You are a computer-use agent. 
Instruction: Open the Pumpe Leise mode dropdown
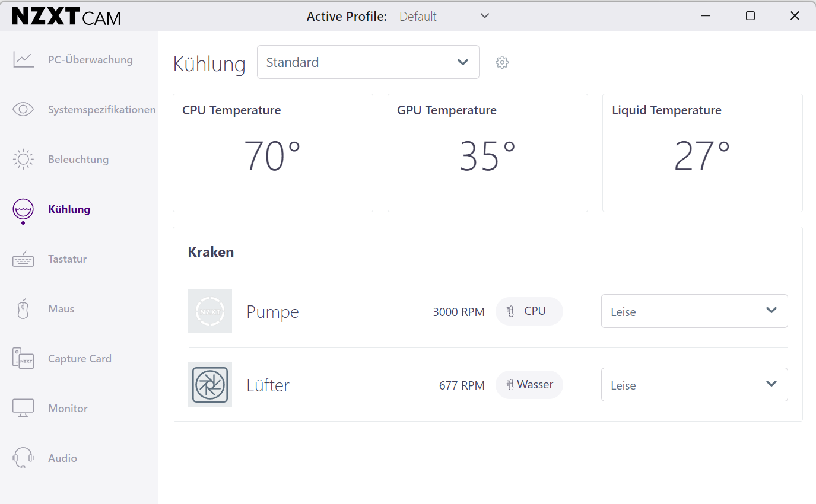point(694,311)
